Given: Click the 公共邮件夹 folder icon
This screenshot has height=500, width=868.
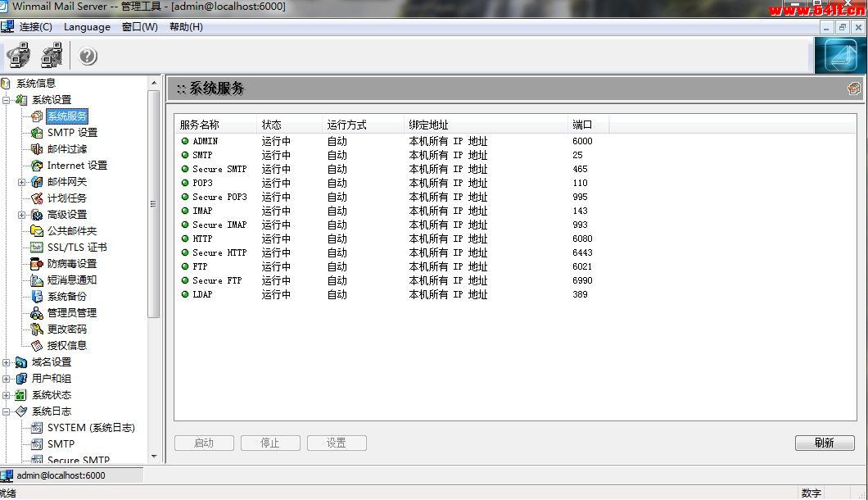Looking at the screenshot, I should point(37,231).
